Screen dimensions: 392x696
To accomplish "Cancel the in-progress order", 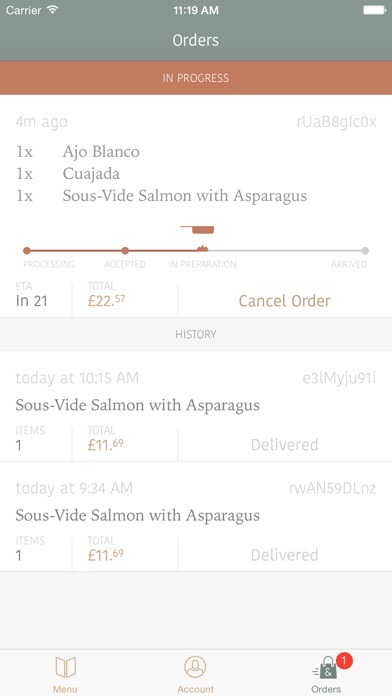I will tap(285, 301).
